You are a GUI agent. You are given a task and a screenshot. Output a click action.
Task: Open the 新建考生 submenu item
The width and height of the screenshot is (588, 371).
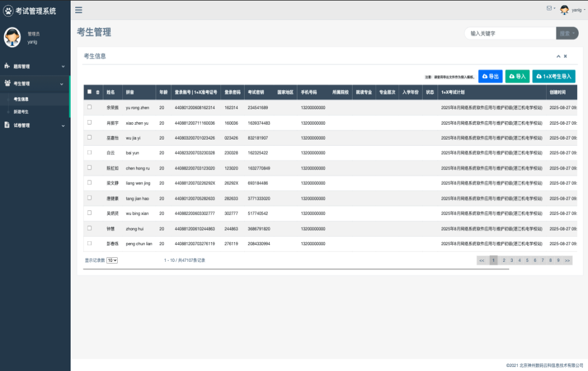click(21, 111)
